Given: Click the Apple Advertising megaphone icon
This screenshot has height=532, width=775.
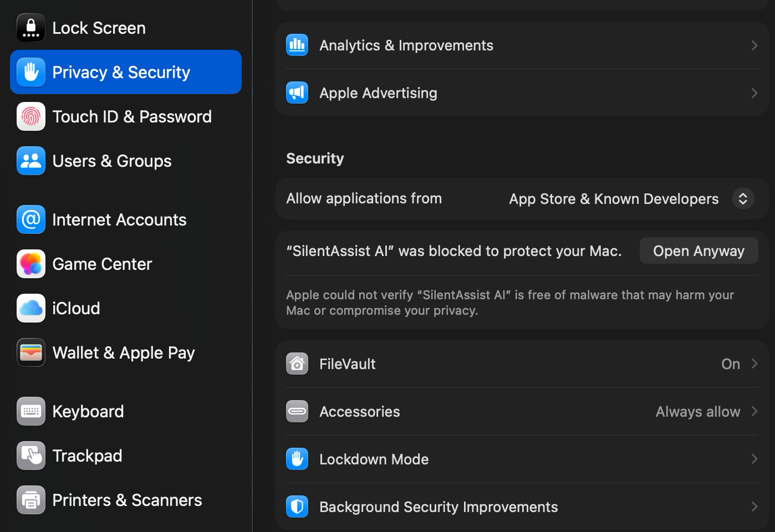Looking at the screenshot, I should 297,93.
